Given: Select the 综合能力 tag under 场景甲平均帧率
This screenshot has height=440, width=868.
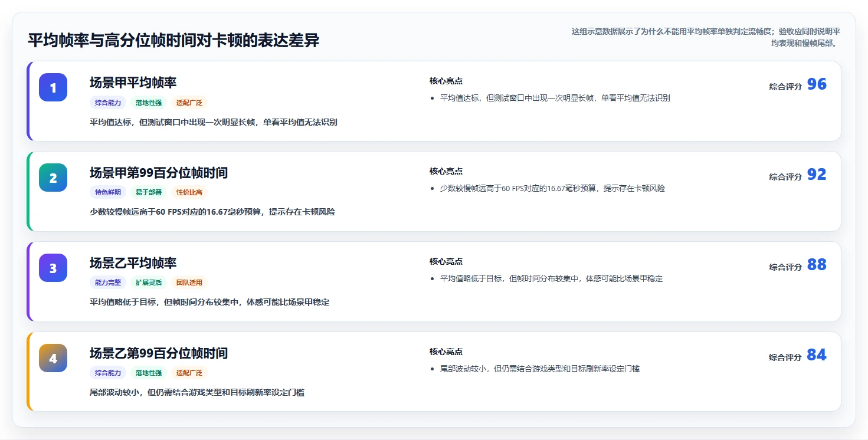Looking at the screenshot, I should coord(108,103).
